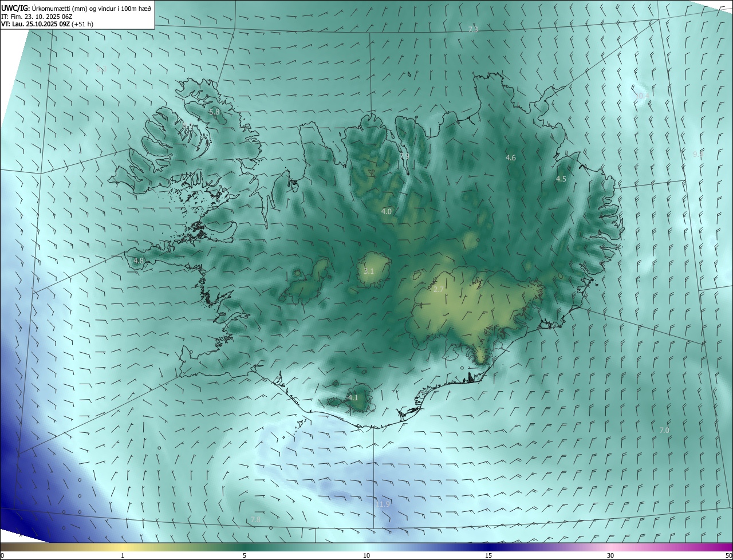Viewport: 733px width, 560px height.
Task: Click the colorbar tick label 15
Action: (x=488, y=556)
